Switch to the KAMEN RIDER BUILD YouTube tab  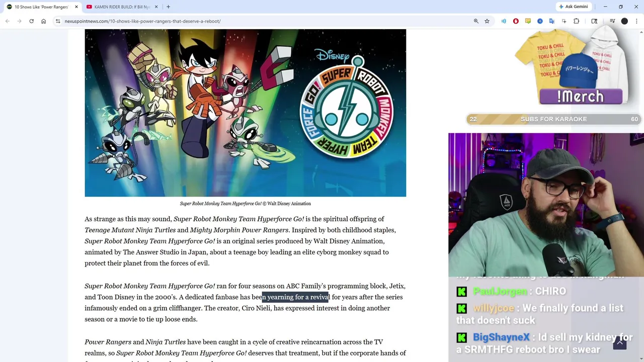click(x=122, y=7)
